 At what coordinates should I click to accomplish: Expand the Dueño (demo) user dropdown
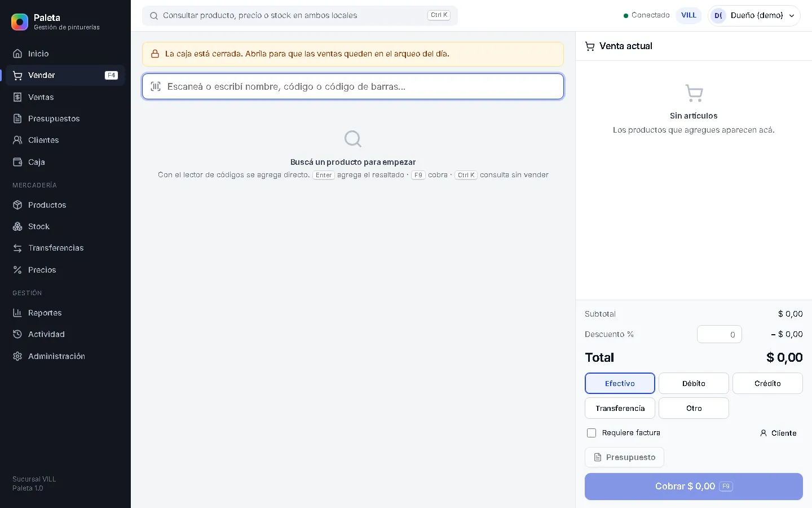pos(754,16)
